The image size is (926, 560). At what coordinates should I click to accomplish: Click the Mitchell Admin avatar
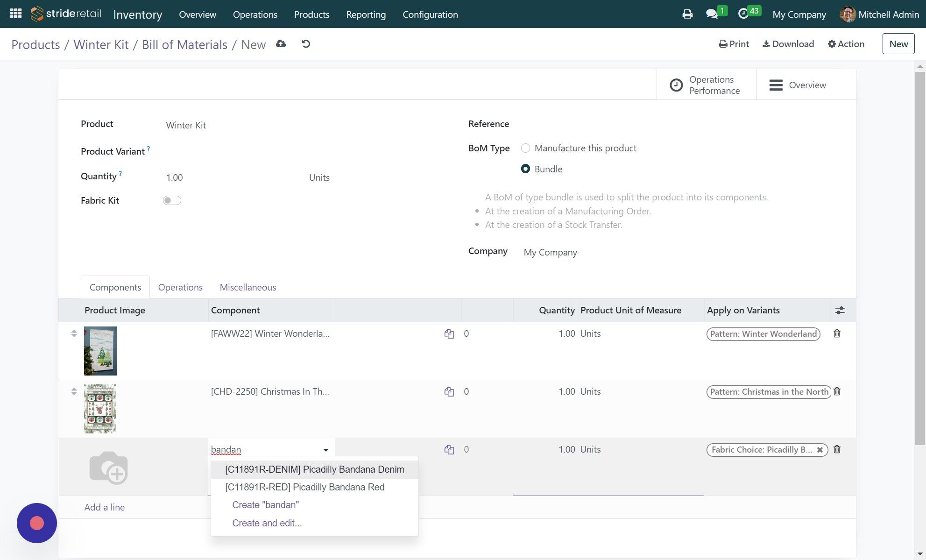point(848,14)
